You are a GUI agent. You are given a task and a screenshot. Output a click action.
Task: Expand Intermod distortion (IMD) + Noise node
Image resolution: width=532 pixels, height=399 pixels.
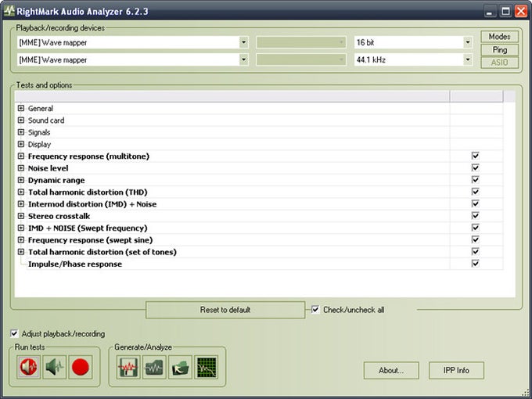(x=21, y=204)
